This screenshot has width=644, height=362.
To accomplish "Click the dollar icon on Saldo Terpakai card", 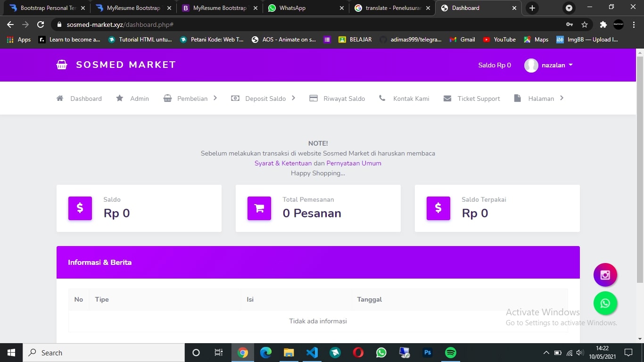I will [x=438, y=208].
